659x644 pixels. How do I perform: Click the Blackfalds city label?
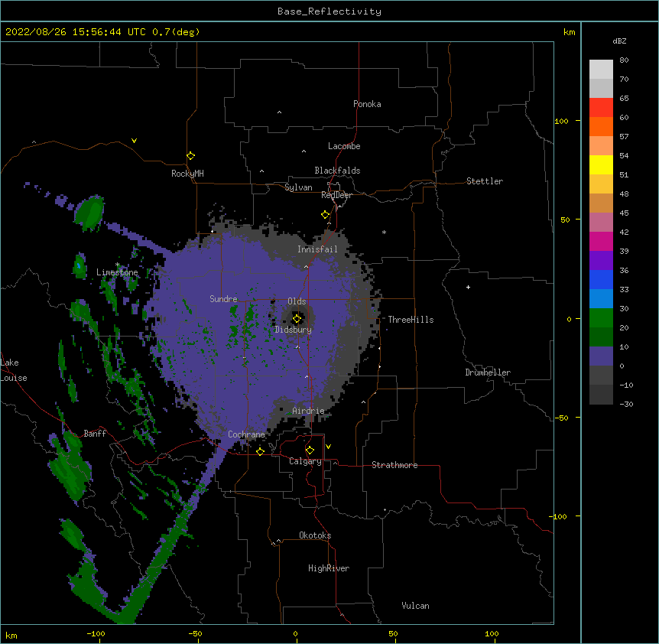pyautogui.click(x=337, y=171)
